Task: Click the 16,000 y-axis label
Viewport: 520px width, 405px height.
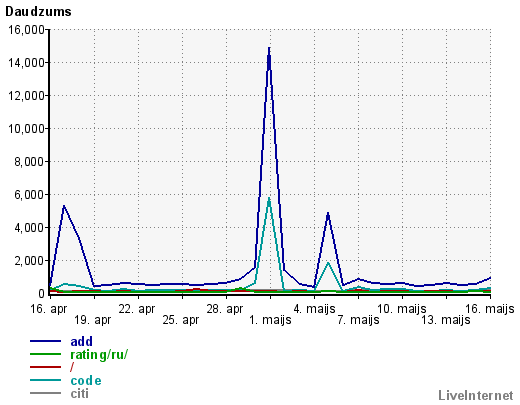Action: (27, 29)
